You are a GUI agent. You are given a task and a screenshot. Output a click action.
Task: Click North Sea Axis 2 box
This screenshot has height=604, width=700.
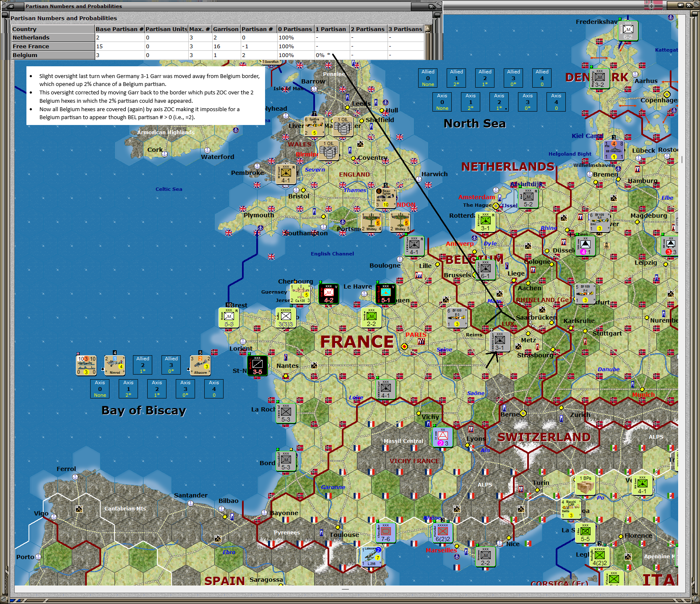pos(499,102)
